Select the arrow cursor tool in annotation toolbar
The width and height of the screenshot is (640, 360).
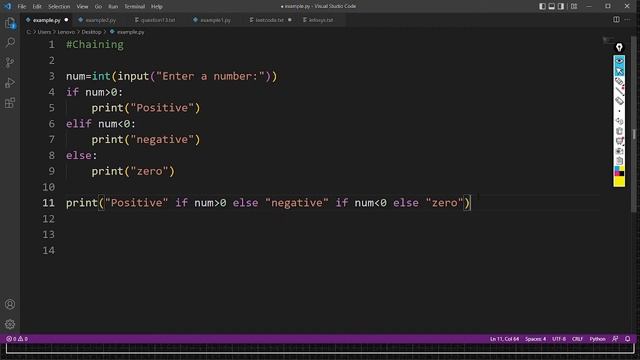[x=619, y=71]
